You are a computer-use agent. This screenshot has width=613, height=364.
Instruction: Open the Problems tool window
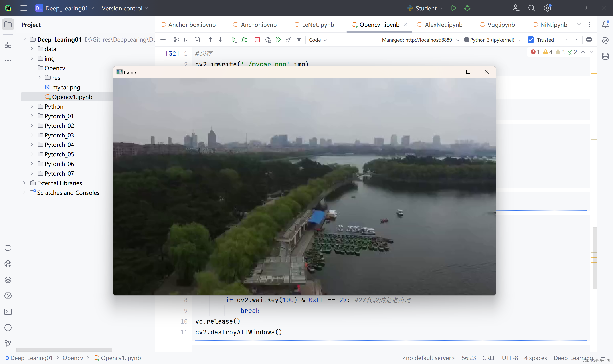point(8,328)
